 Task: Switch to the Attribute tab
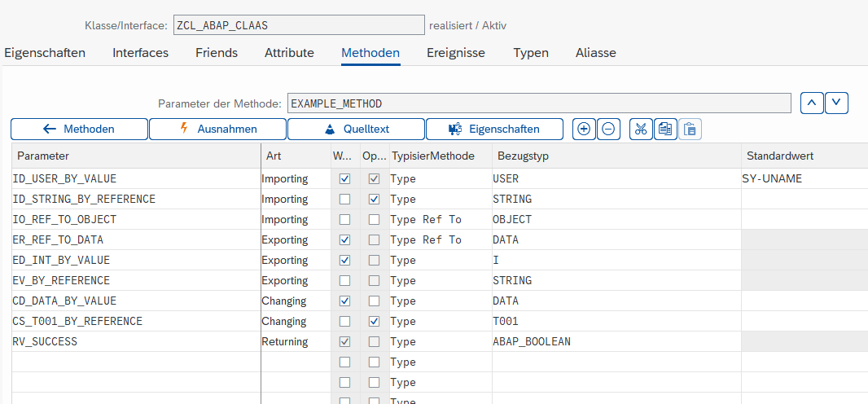289,53
